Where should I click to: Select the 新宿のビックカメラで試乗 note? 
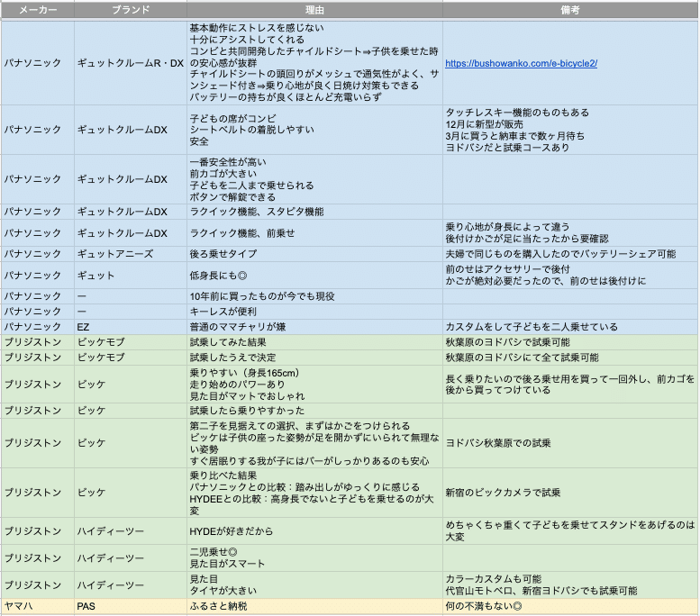(x=570, y=493)
